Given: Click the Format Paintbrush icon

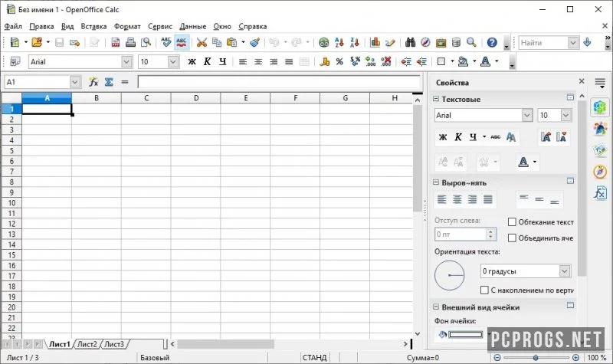Looking at the screenshot, I should click(255, 42).
